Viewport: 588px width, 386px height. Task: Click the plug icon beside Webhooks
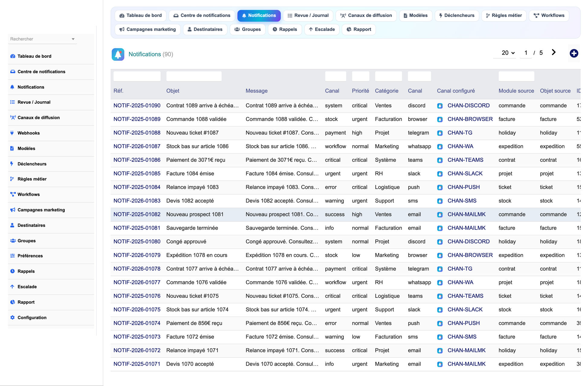point(12,133)
